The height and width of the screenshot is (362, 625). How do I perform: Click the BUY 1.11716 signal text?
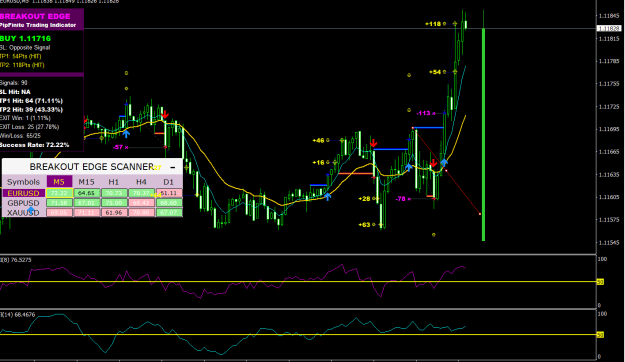[26, 39]
